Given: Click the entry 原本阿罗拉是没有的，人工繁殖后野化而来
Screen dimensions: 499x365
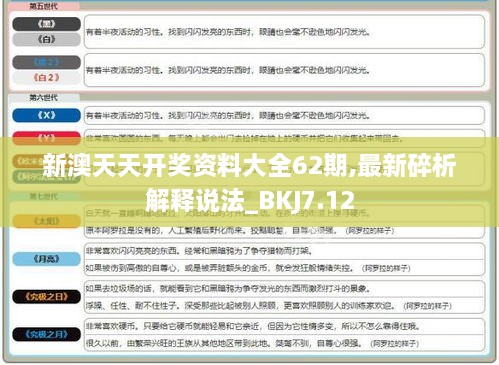Looking at the screenshot, I should (284, 230).
